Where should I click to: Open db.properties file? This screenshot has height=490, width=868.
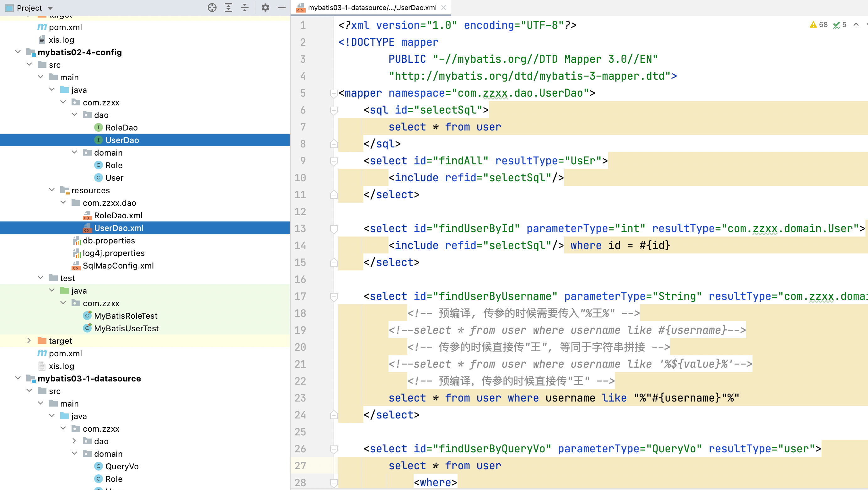[109, 241]
